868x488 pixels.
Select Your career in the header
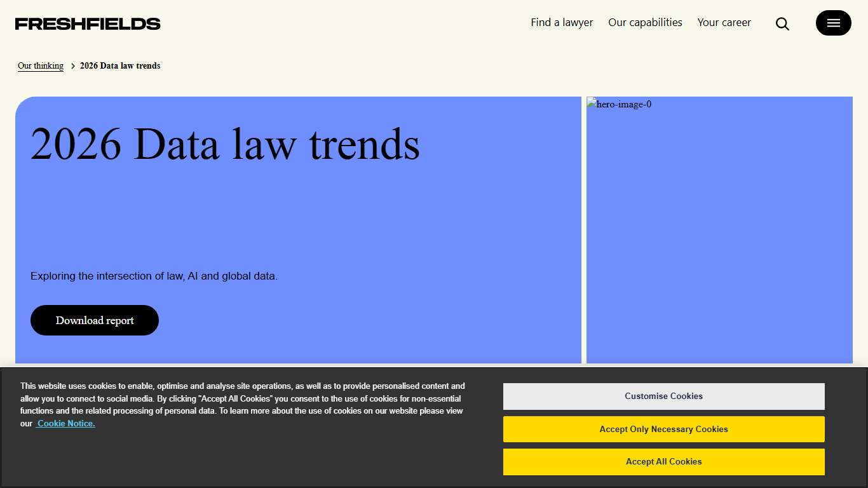coord(724,22)
